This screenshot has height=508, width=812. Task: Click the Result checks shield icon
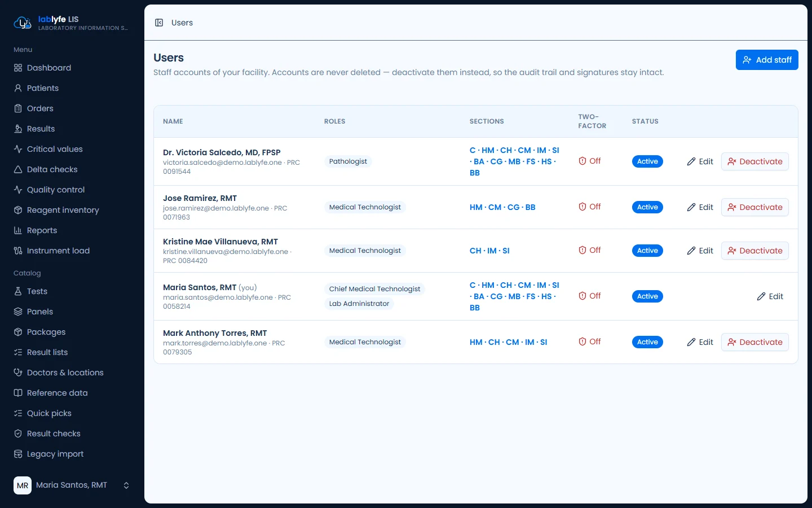click(x=18, y=433)
